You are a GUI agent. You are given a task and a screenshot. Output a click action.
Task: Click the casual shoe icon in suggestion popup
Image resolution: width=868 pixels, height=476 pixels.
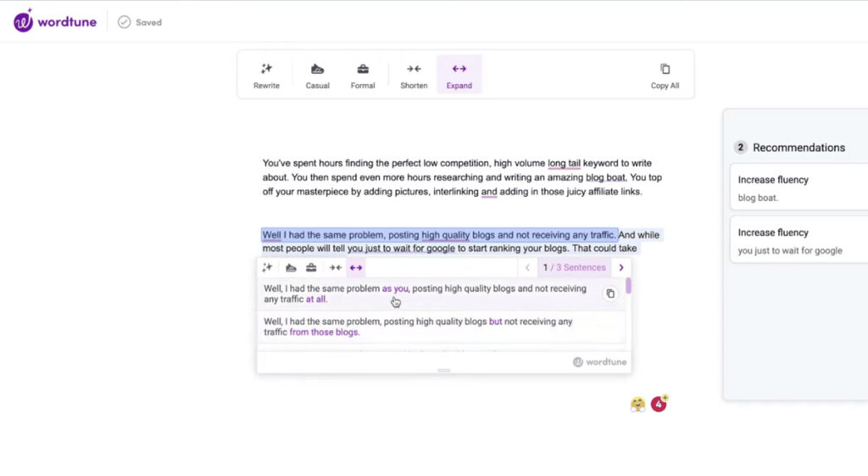click(291, 267)
